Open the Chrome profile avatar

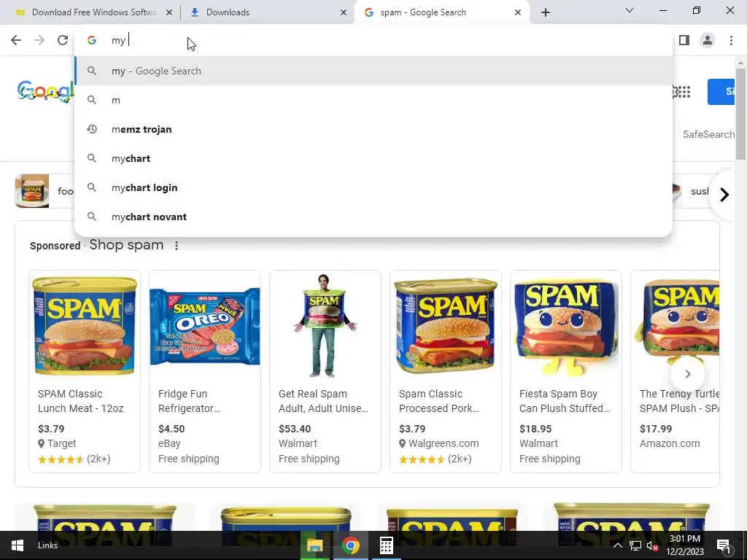[x=708, y=40]
